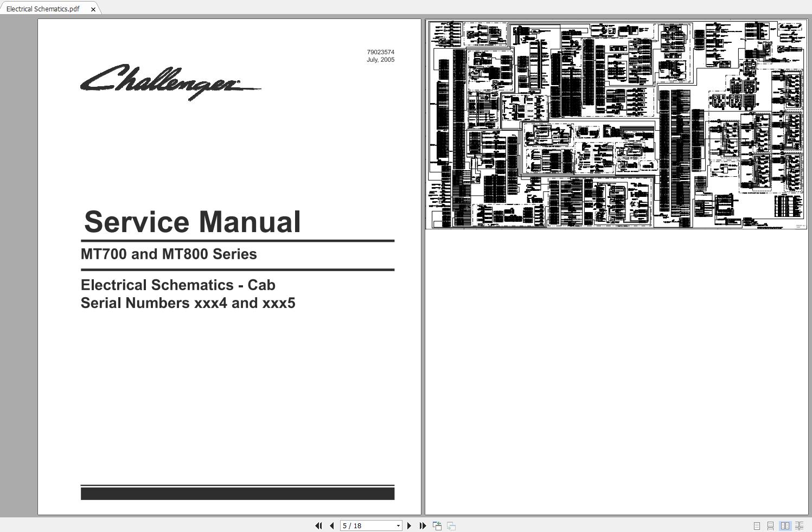This screenshot has height=532, width=812.
Task: Click the document number 79023574
Action: pyautogui.click(x=380, y=52)
